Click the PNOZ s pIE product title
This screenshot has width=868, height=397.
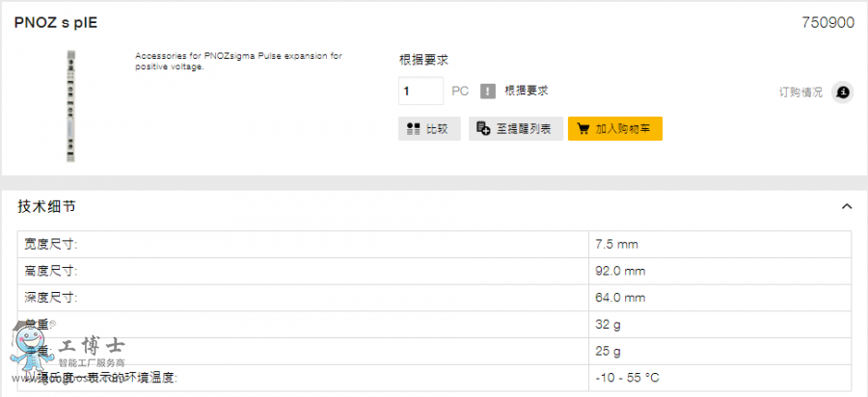tap(56, 22)
